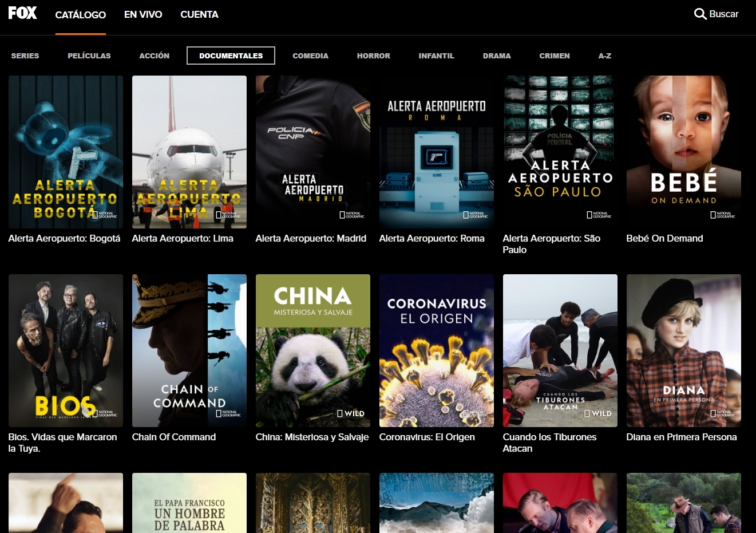Open Alerta Aeropuerto: Roma poster
Viewport: 756px width, 533px height.
coord(437,152)
